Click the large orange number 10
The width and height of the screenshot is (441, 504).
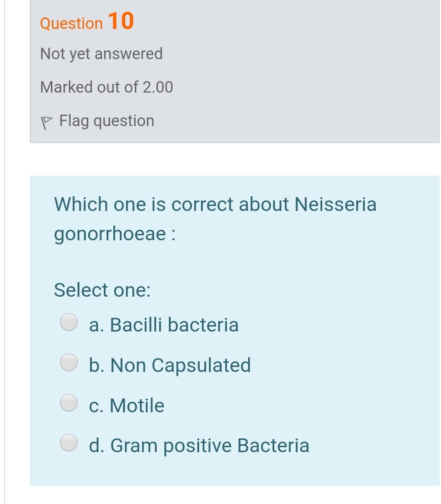point(121,21)
